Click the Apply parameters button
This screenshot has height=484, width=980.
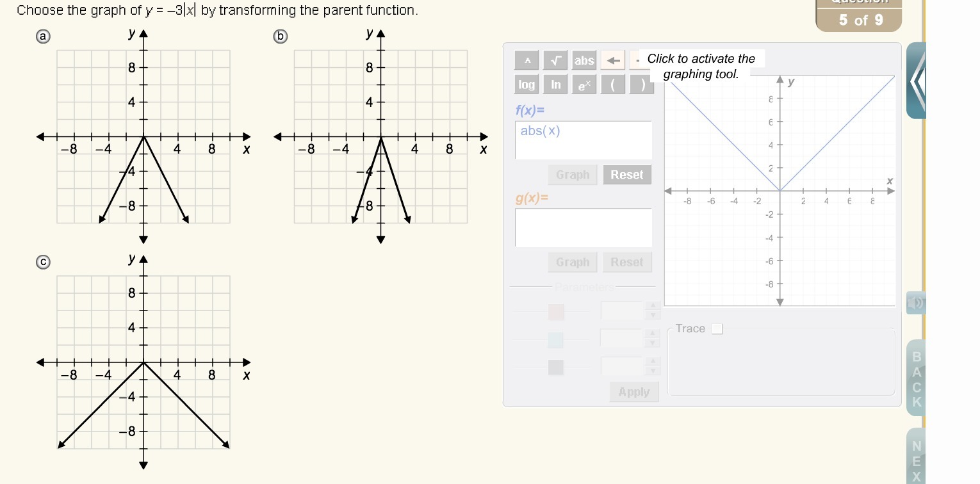[x=633, y=392]
